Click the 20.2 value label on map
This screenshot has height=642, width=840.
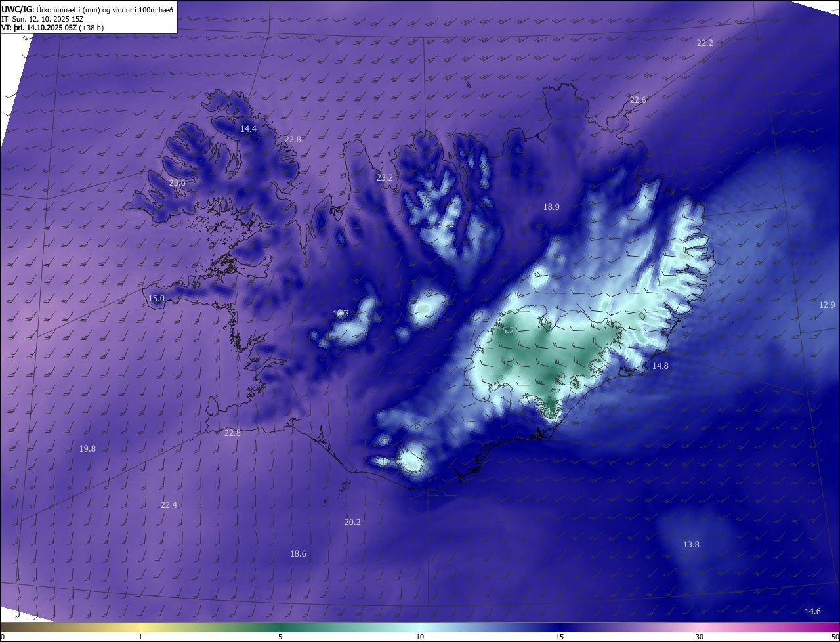[x=352, y=522]
